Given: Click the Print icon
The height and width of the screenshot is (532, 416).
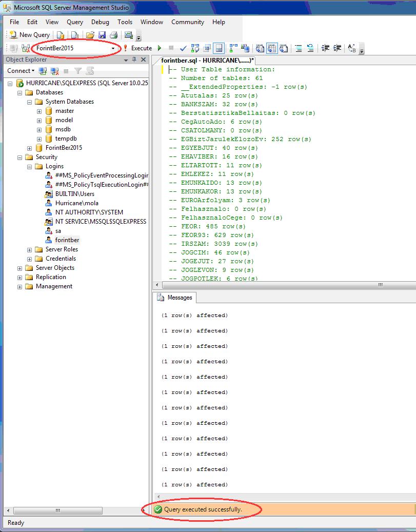Looking at the screenshot, I should [114, 35].
